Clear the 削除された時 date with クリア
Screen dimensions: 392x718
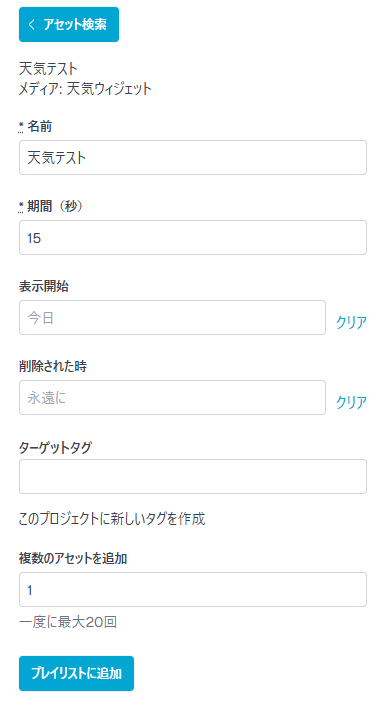(x=351, y=402)
